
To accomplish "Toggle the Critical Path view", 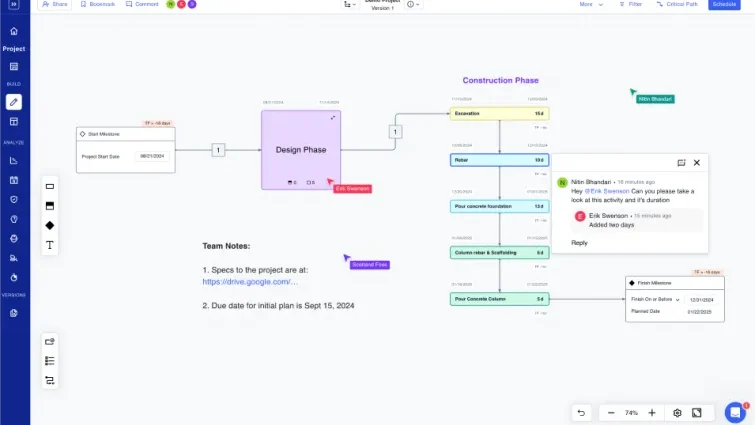I will pyautogui.click(x=677, y=4).
